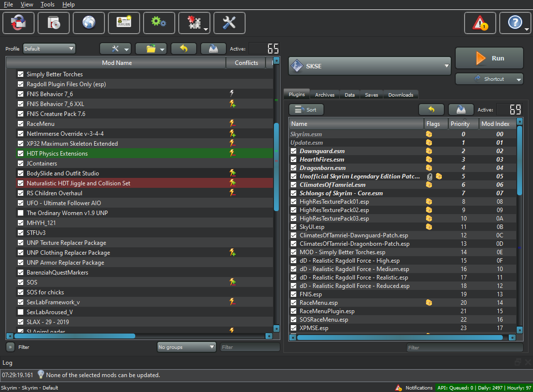The image size is (533, 392).
Task: Open the Help question mark icon
Action: (x=515, y=23)
